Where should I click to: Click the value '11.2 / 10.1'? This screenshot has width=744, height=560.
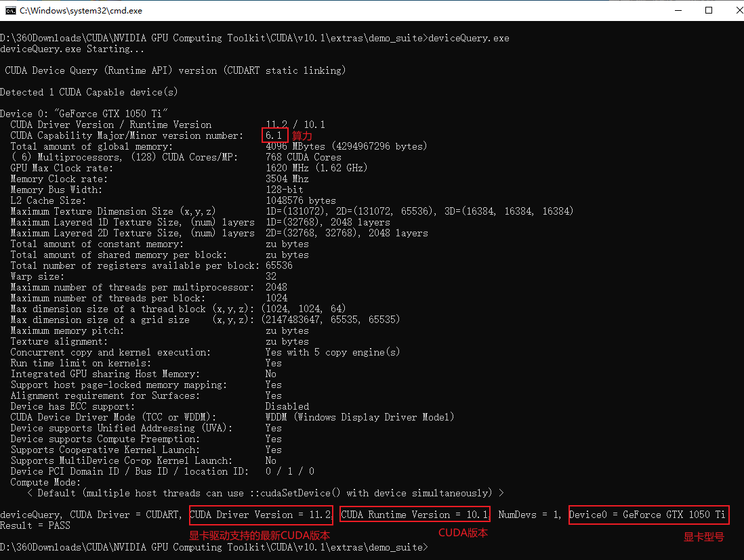tap(295, 125)
